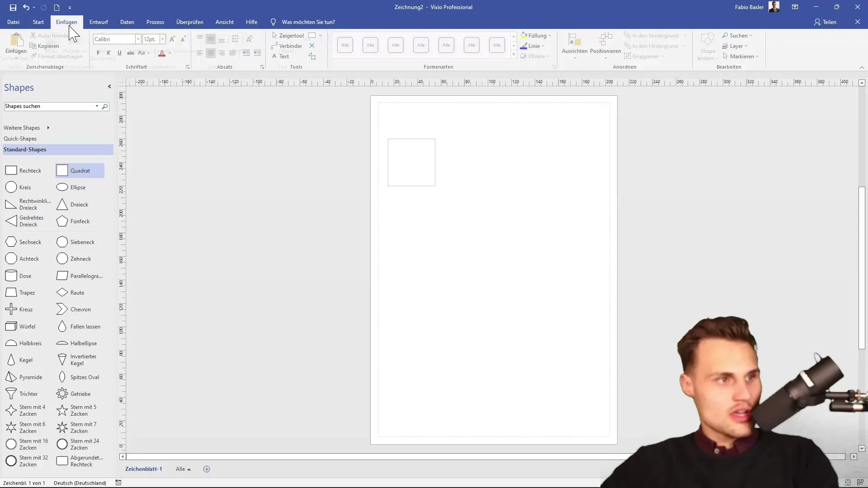868x488 pixels.
Task: Switch to the Daten ribbon tab
Action: [127, 22]
